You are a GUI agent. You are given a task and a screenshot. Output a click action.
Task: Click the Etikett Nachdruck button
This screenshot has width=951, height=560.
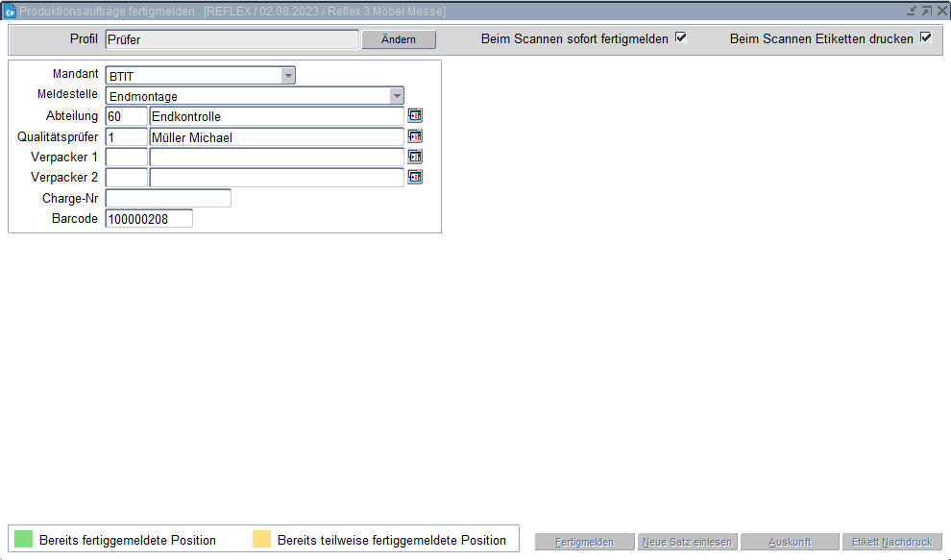(891, 542)
